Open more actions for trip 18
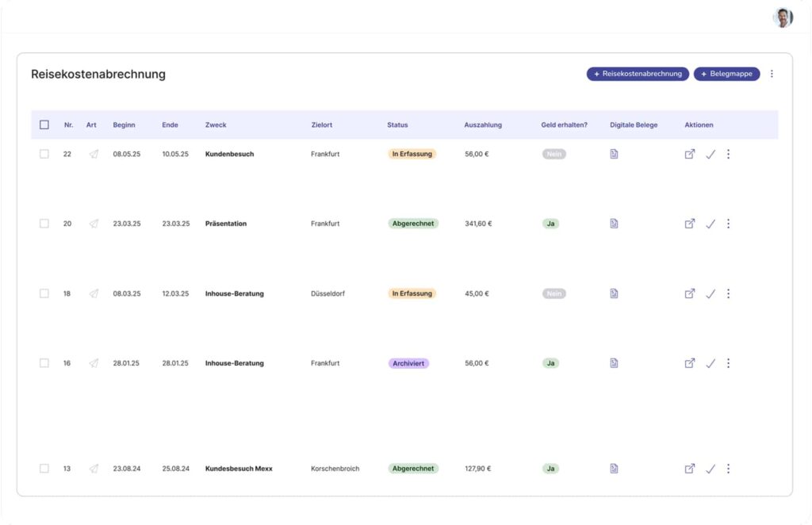This screenshot has height=525, width=812. (x=728, y=293)
